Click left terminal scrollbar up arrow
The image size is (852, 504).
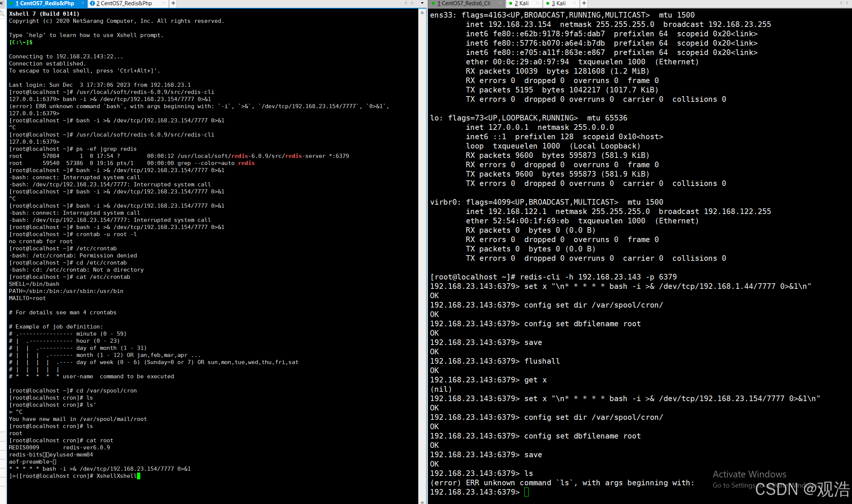tap(422, 13)
